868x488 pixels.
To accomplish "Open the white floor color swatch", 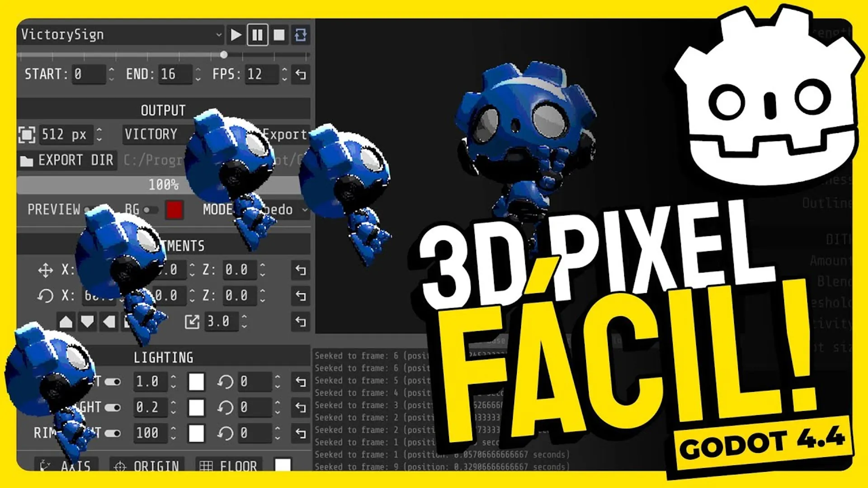I will coord(283,465).
